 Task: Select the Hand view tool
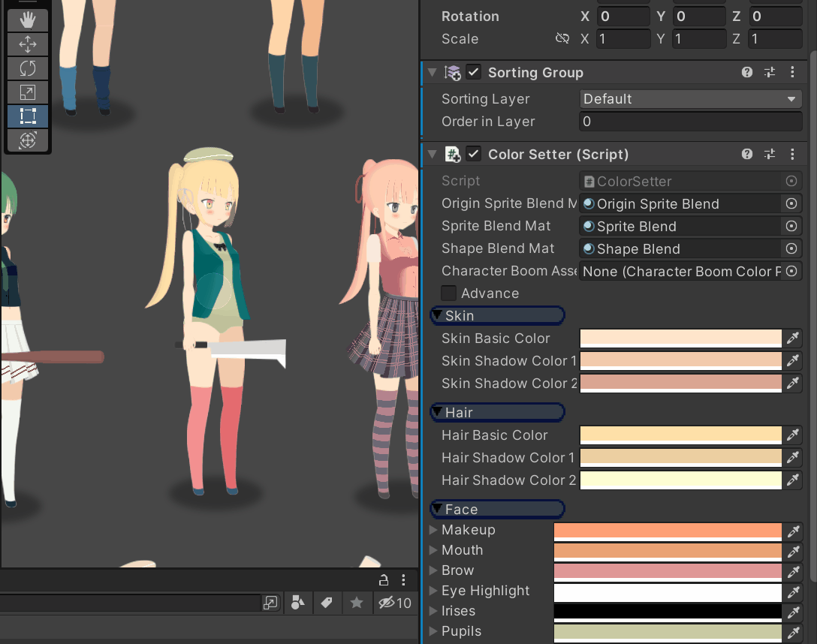pyautogui.click(x=28, y=20)
